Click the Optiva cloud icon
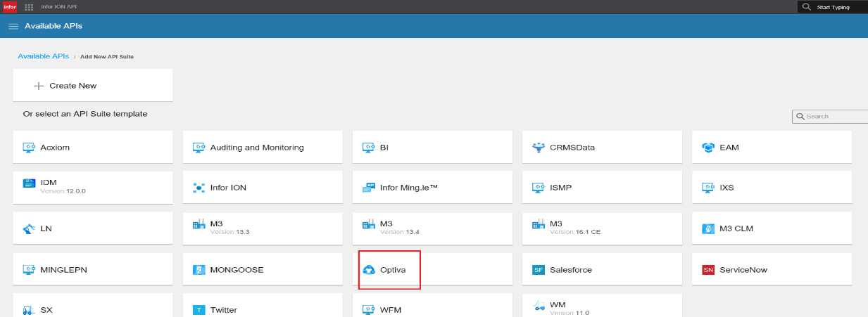Screen dimensions: 868x317 (x=368, y=270)
